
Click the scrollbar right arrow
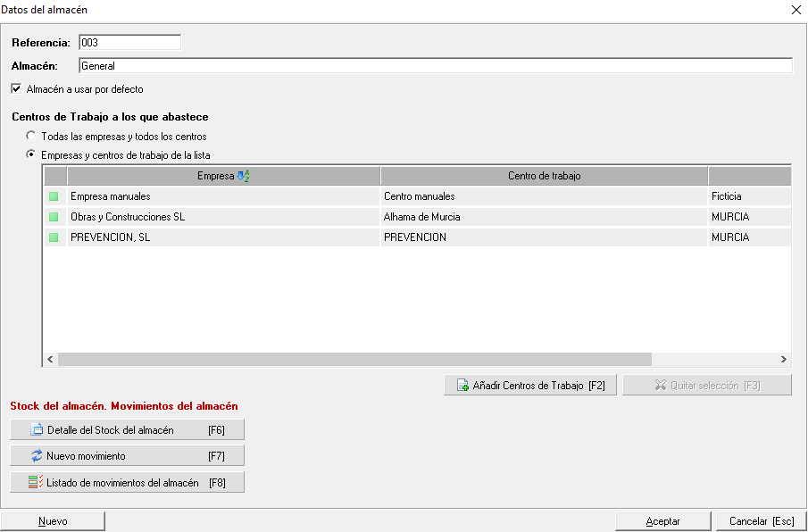click(x=783, y=360)
